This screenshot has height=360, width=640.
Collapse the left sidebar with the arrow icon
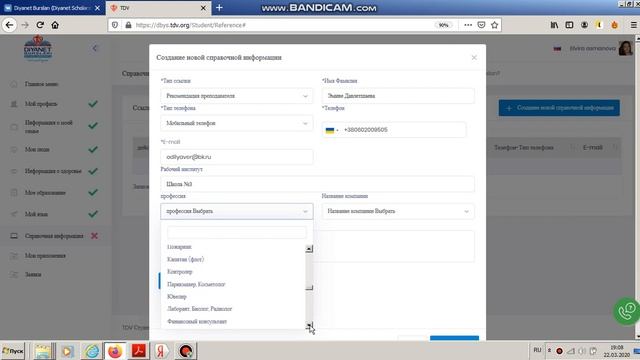tap(95, 48)
